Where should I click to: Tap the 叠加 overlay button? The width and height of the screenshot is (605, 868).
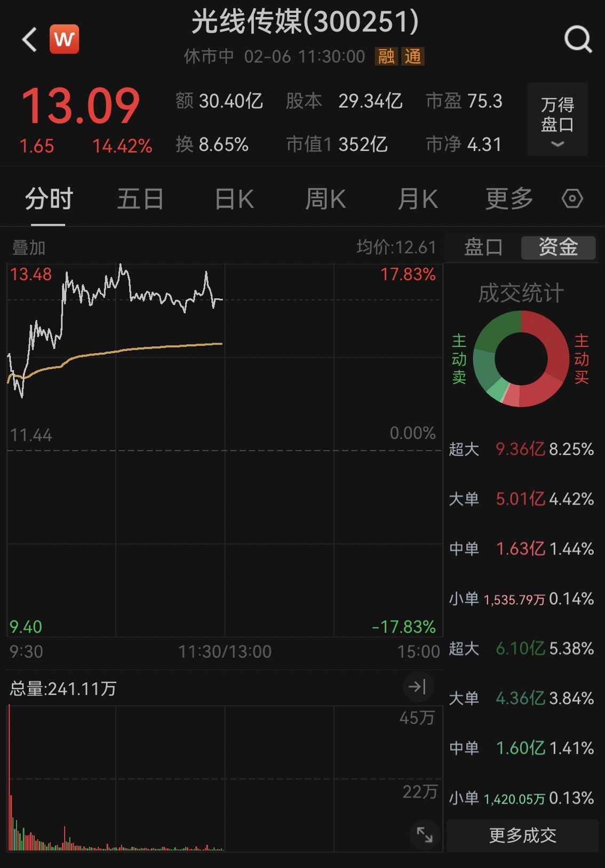(29, 248)
